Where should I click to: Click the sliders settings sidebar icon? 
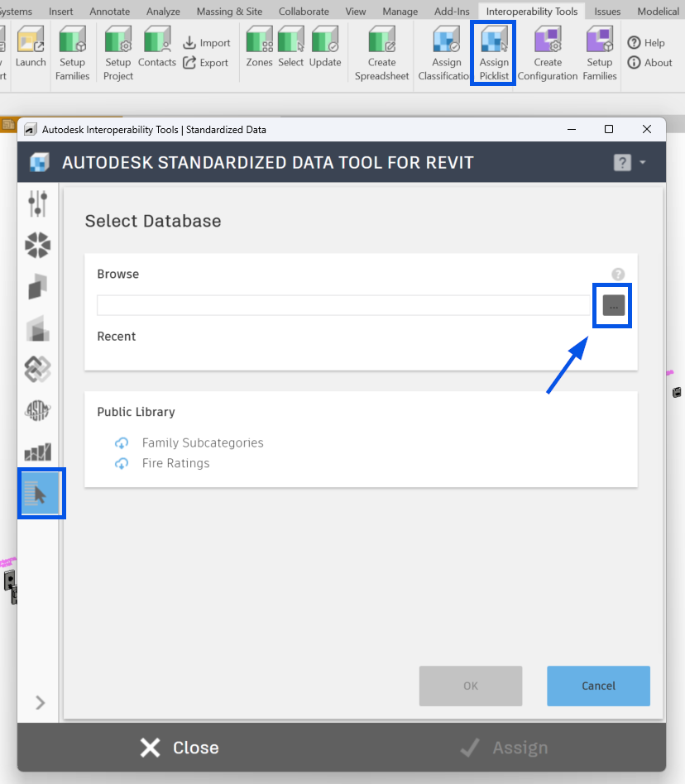pos(38,203)
